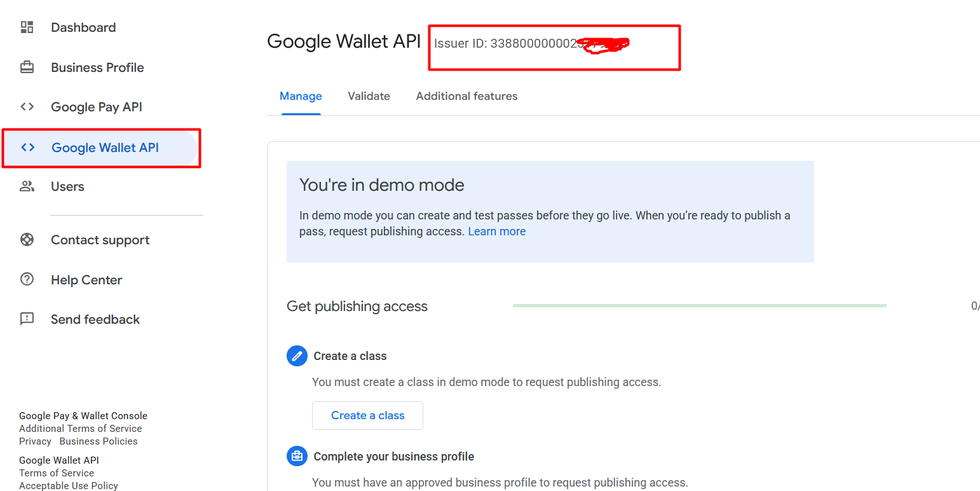Open Contact support
Viewport: 980px width, 491px height.
pyautogui.click(x=100, y=240)
